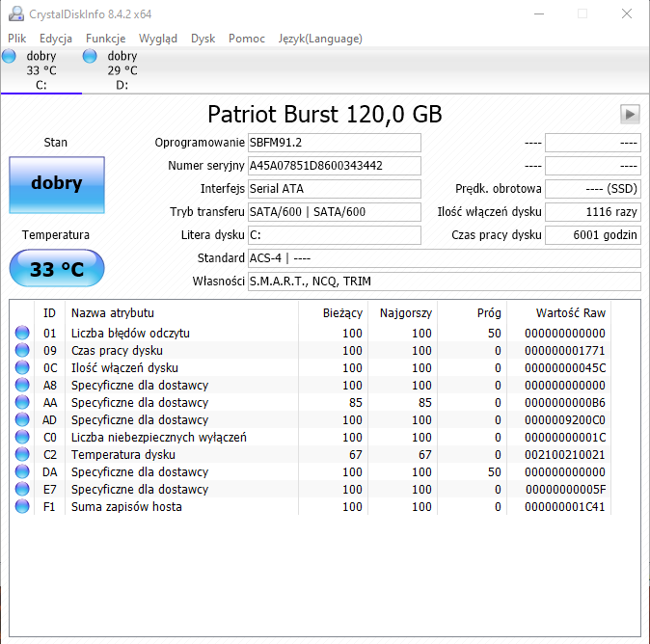Screen dimensions: 650x644
Task: Click the blue status orb for drive C:
Action: pos(9,56)
